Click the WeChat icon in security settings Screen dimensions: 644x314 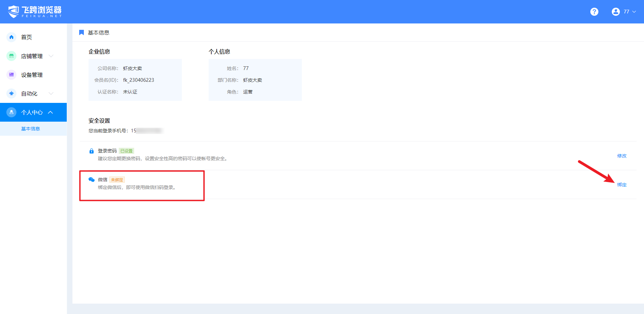point(91,180)
